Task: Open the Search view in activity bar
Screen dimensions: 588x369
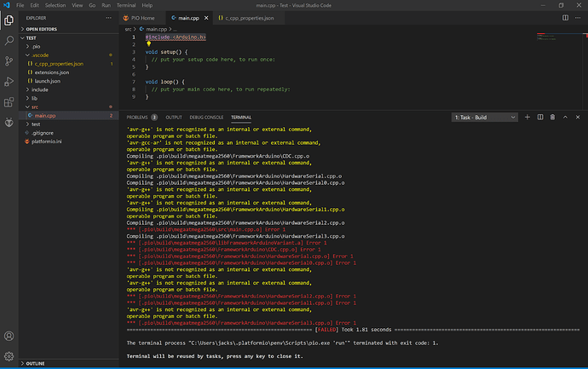Action: 9,41
